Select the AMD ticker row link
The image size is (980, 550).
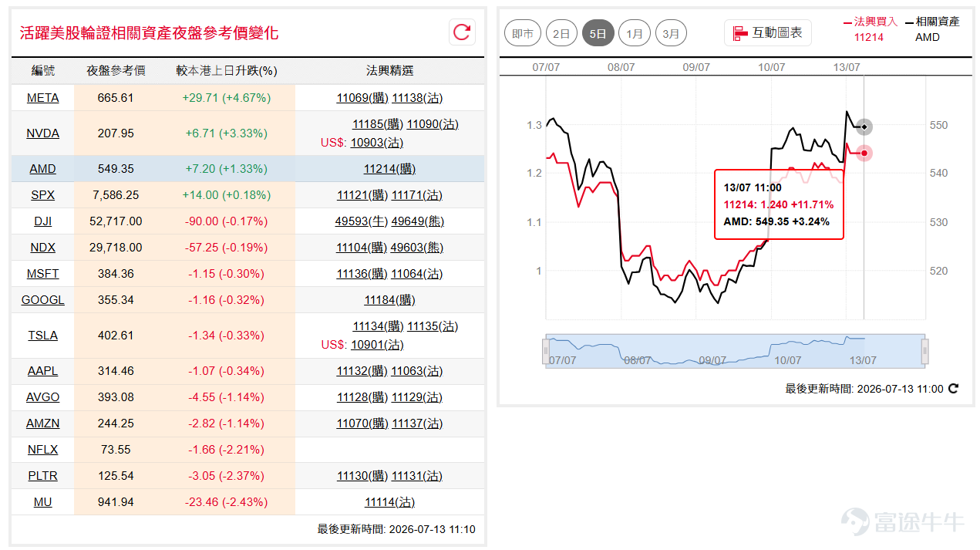point(42,169)
